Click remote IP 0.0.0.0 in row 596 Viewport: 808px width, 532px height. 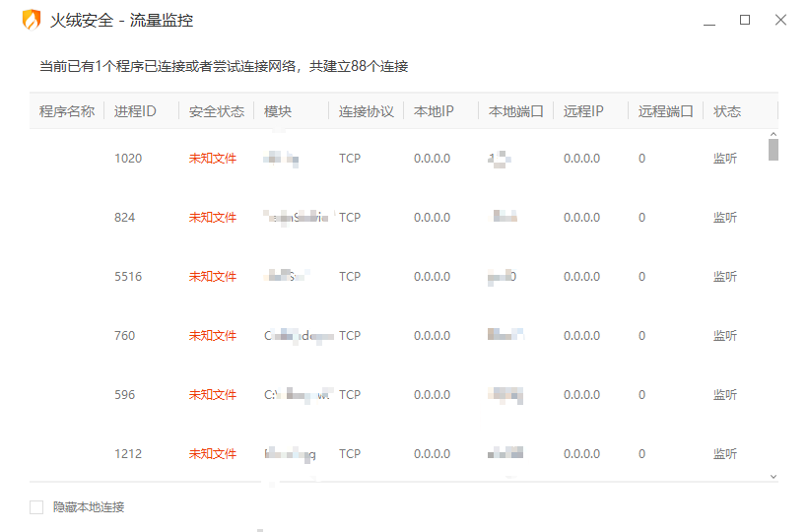click(x=581, y=395)
